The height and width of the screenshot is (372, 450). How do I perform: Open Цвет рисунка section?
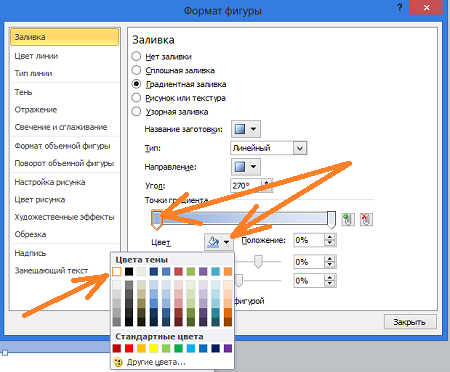[40, 200]
